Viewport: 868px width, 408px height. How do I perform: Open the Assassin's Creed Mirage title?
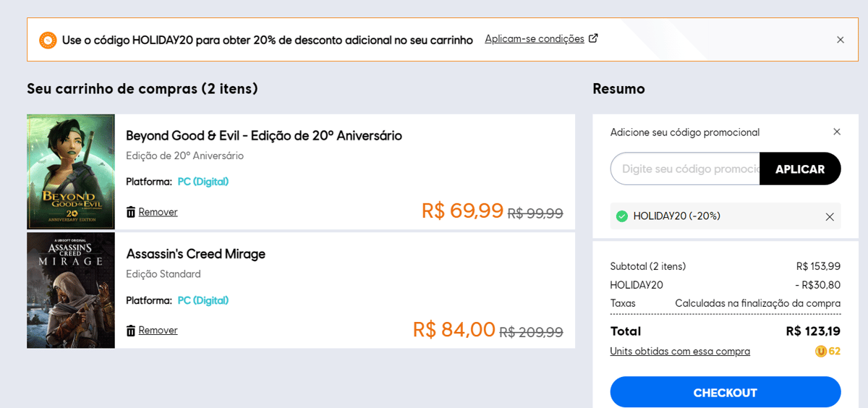(196, 254)
